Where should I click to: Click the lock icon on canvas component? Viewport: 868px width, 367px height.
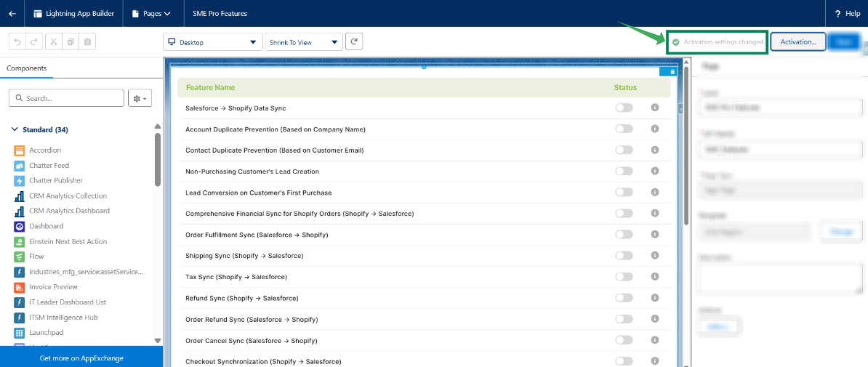[x=672, y=71]
